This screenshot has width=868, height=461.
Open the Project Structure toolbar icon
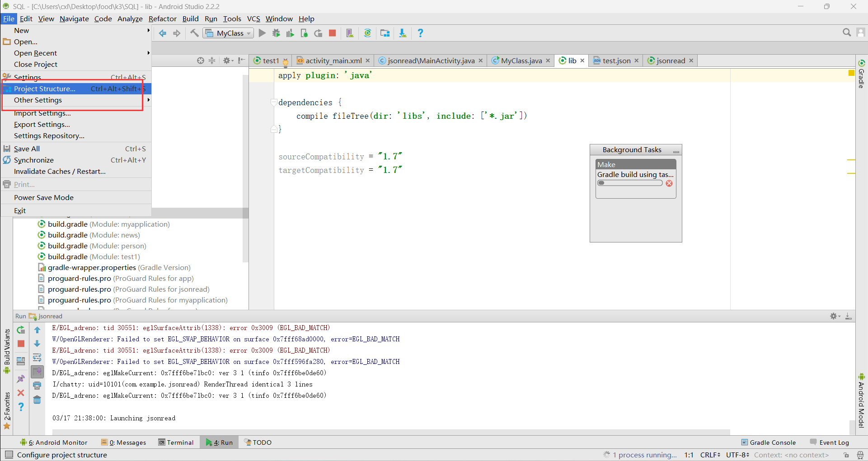[385, 33]
